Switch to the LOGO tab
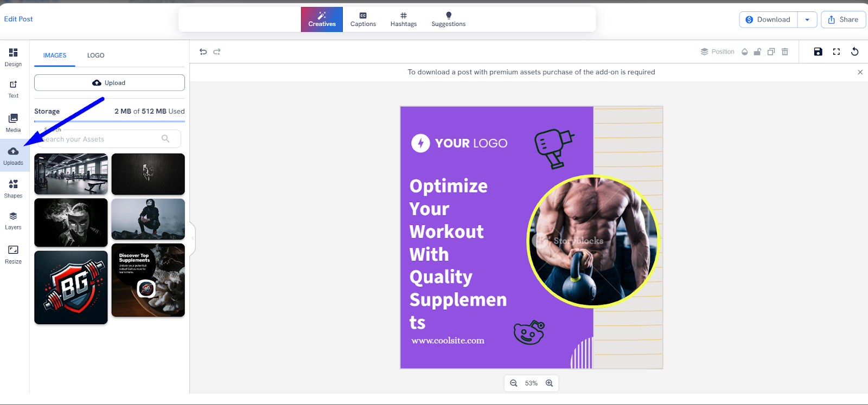Image resolution: width=868 pixels, height=405 pixels. tap(95, 55)
